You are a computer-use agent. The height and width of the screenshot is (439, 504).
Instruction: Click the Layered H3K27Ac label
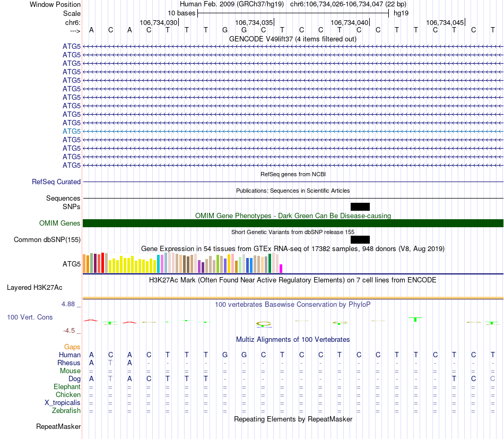[x=34, y=288]
